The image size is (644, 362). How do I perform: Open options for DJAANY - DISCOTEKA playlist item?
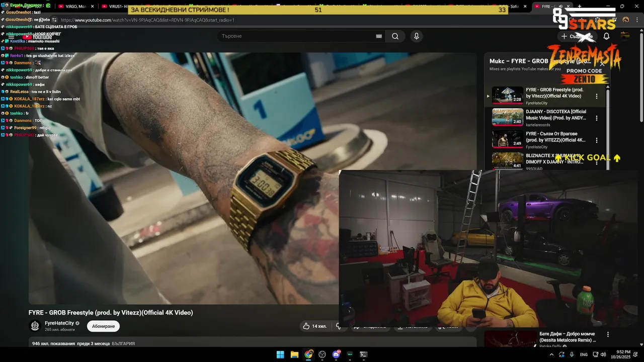click(597, 118)
